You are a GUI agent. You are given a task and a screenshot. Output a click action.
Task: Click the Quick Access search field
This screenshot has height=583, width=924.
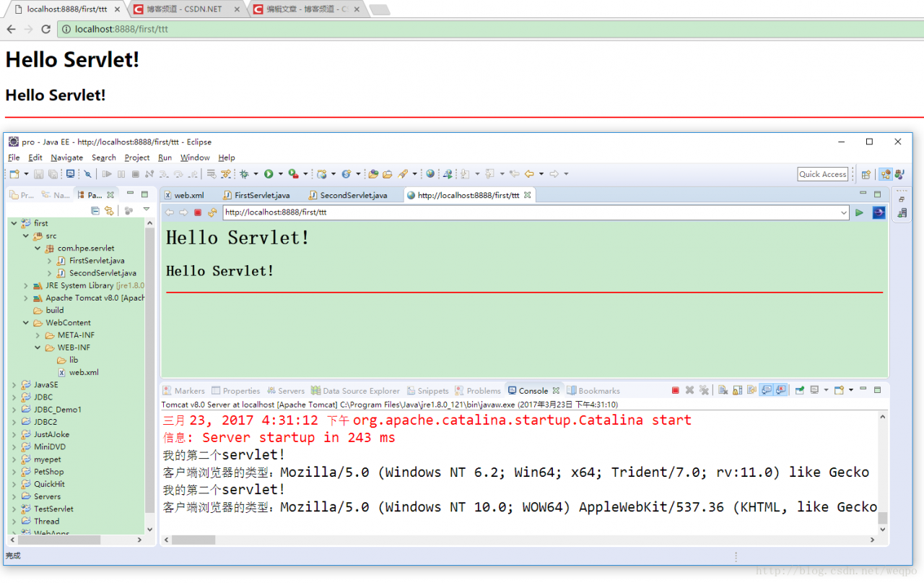click(822, 174)
